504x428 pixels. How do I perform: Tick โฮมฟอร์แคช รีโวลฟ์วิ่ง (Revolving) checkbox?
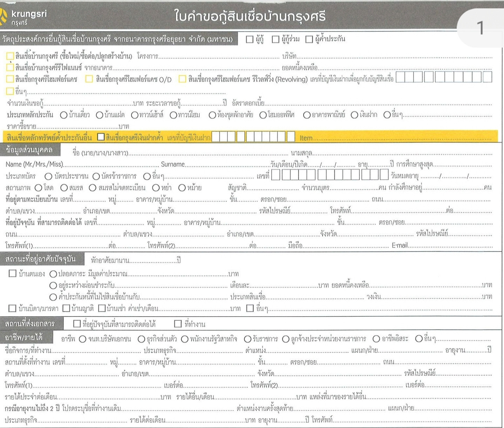(x=182, y=79)
